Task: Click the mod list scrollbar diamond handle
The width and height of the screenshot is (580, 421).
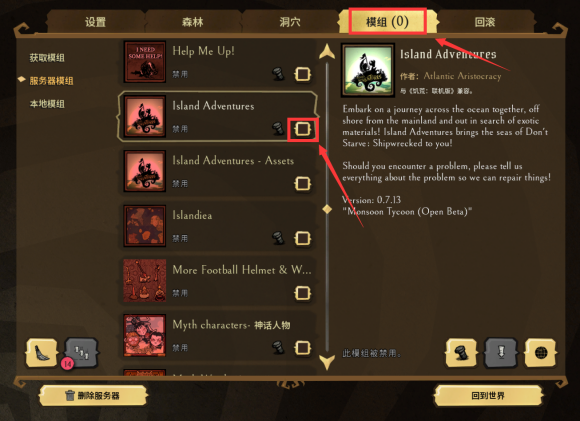Action: click(327, 209)
